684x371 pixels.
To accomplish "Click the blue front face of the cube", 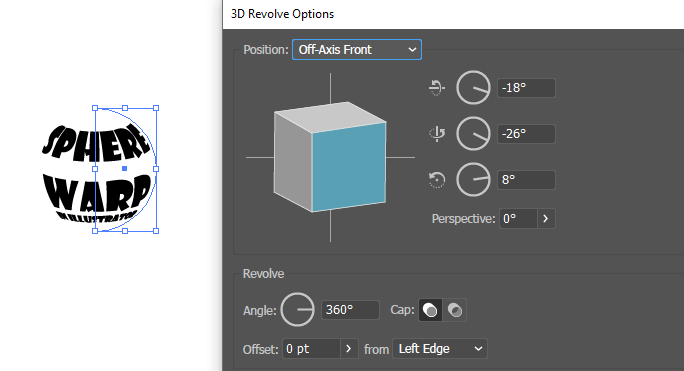I will [349, 167].
